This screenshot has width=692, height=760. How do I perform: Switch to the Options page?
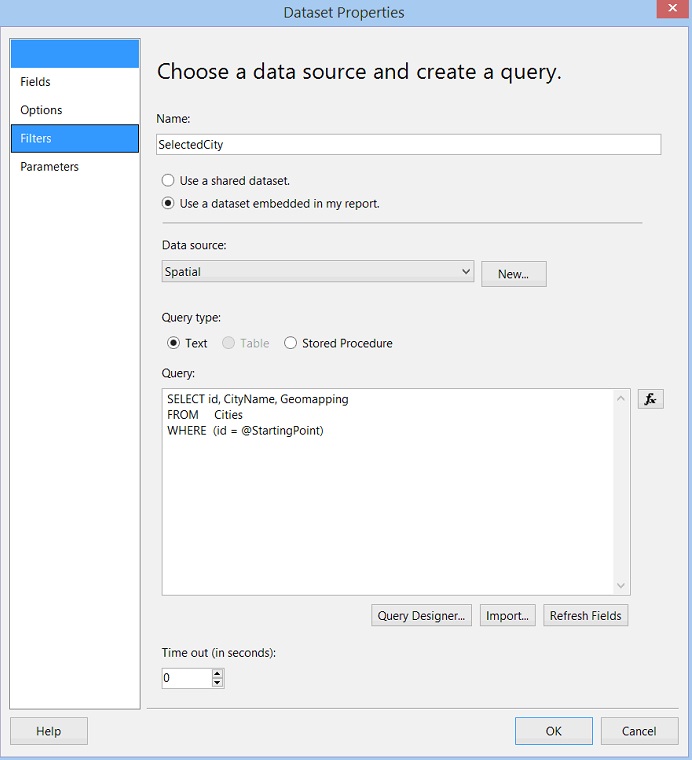(x=42, y=110)
